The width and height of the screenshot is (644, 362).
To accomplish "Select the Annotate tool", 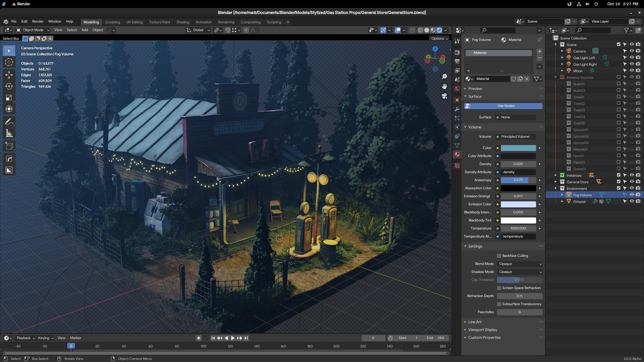I will pos(9,122).
